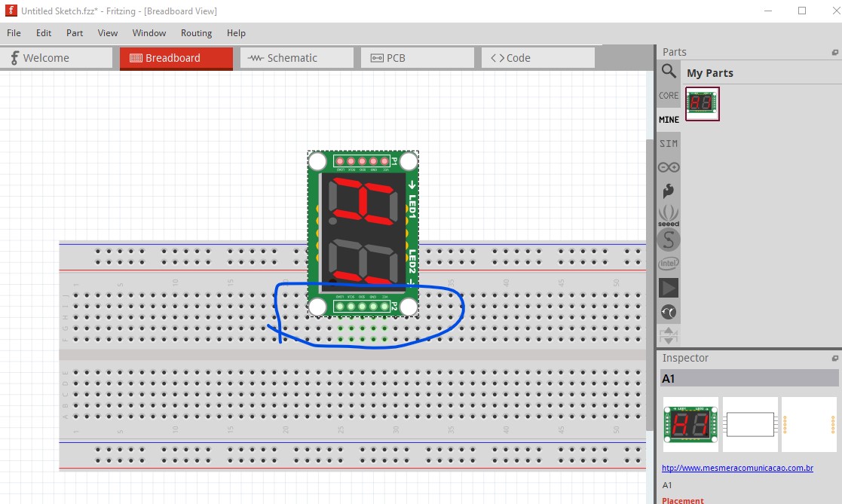Open the Routing menu
842x504 pixels.
pos(196,32)
